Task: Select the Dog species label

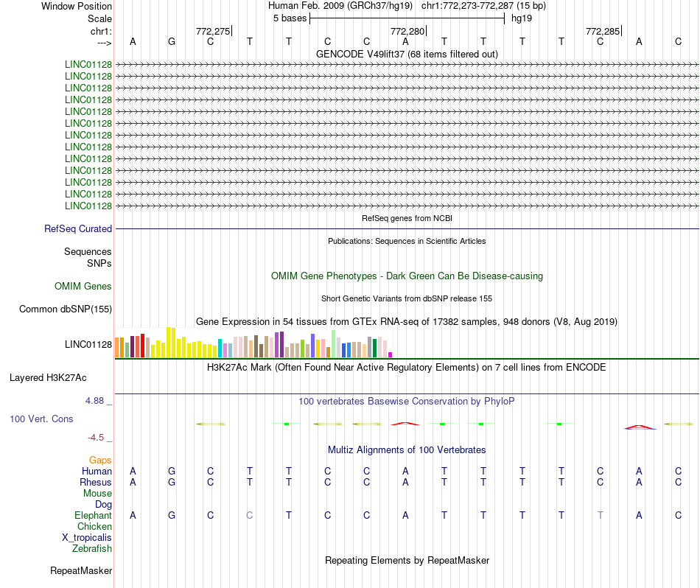Action: click(104, 505)
